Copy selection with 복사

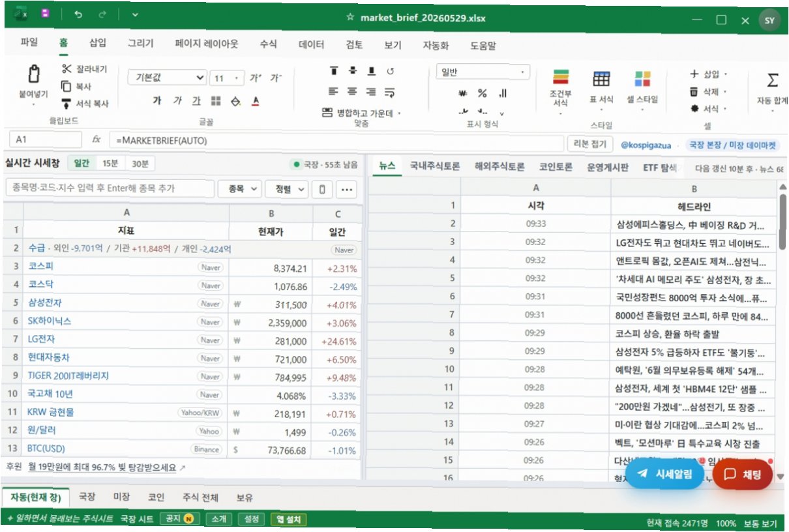[x=76, y=86]
